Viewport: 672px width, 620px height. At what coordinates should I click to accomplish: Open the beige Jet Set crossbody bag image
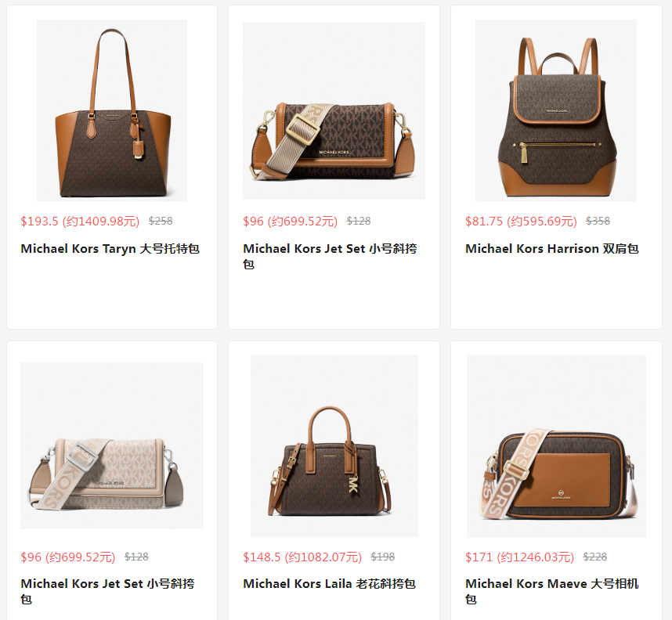tap(112, 445)
